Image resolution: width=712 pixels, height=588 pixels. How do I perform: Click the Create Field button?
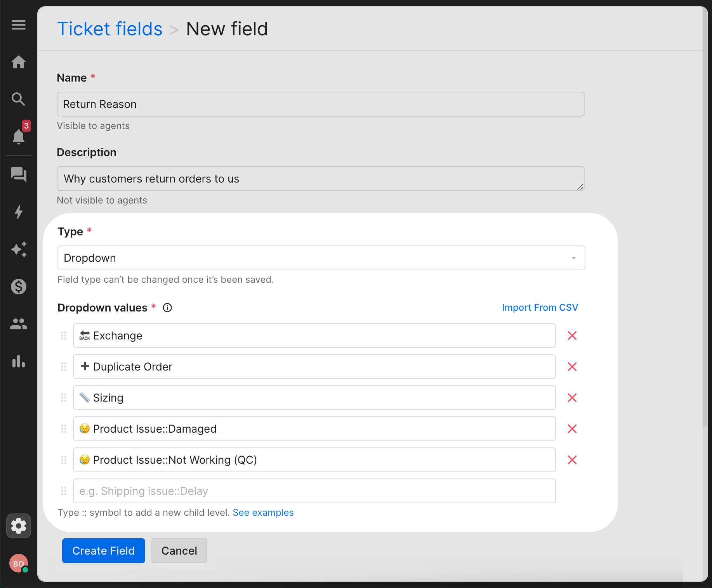tap(103, 551)
